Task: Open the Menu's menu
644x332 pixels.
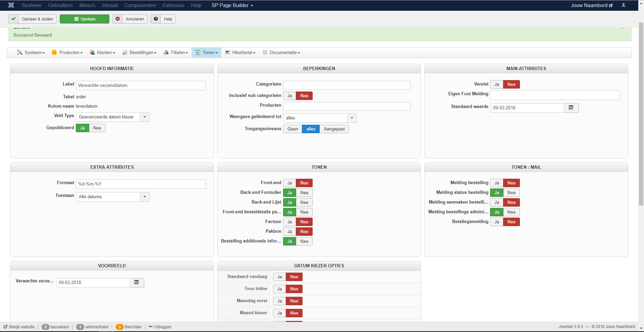Action: pos(87,5)
